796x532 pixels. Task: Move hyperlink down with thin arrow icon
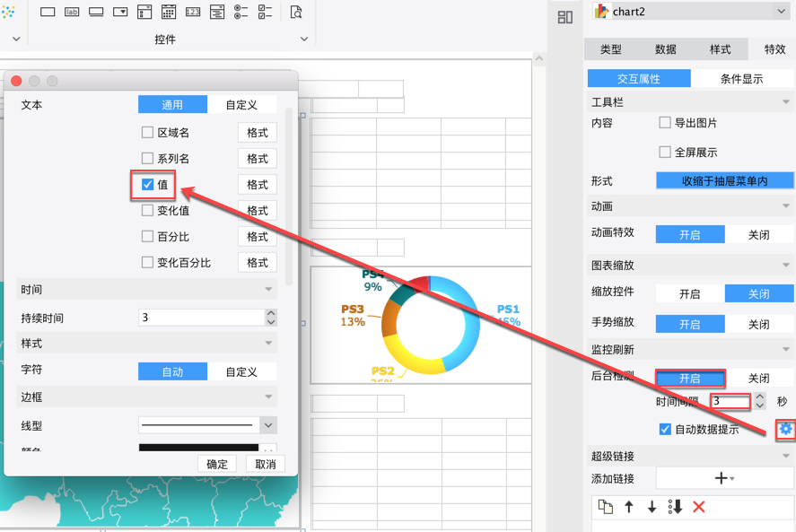click(x=652, y=507)
